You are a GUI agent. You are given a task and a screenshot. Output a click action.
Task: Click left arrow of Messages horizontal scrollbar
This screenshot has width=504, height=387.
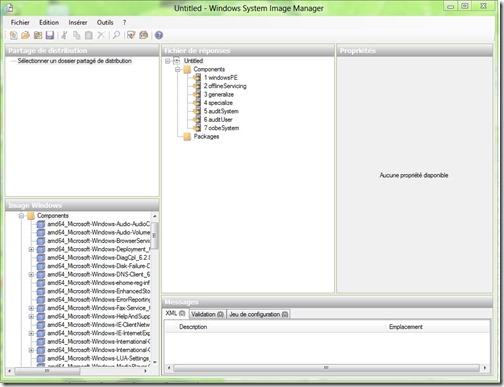pos(169,368)
